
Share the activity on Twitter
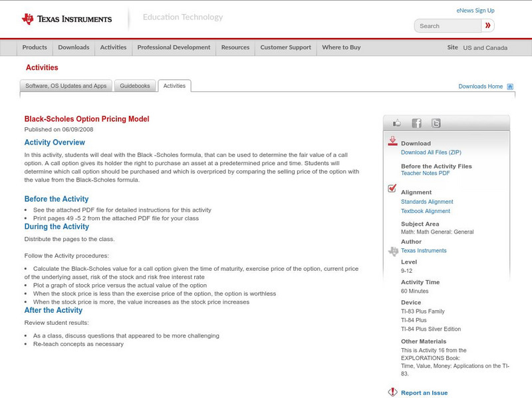coord(436,122)
